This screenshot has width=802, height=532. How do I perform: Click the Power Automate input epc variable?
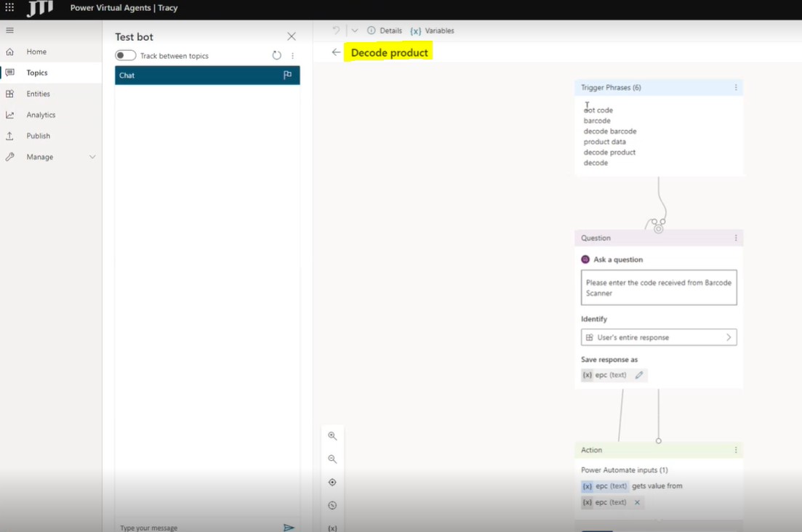605,486
